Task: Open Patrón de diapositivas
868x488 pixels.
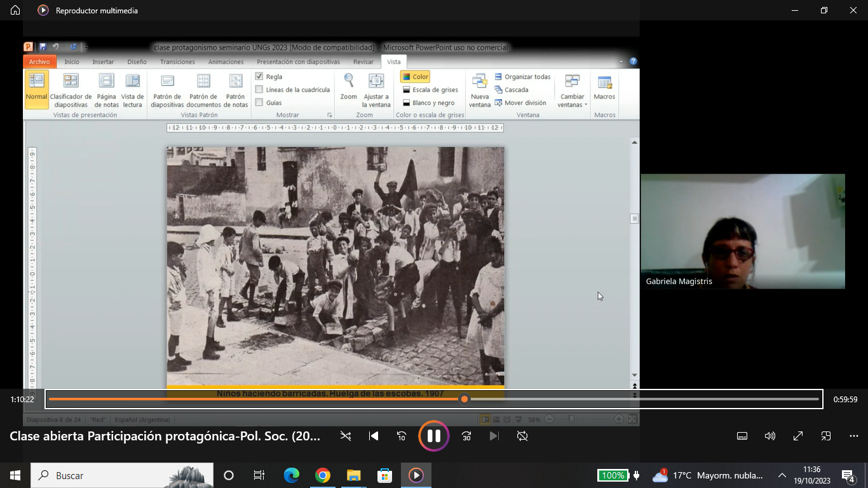Action: coord(167,90)
